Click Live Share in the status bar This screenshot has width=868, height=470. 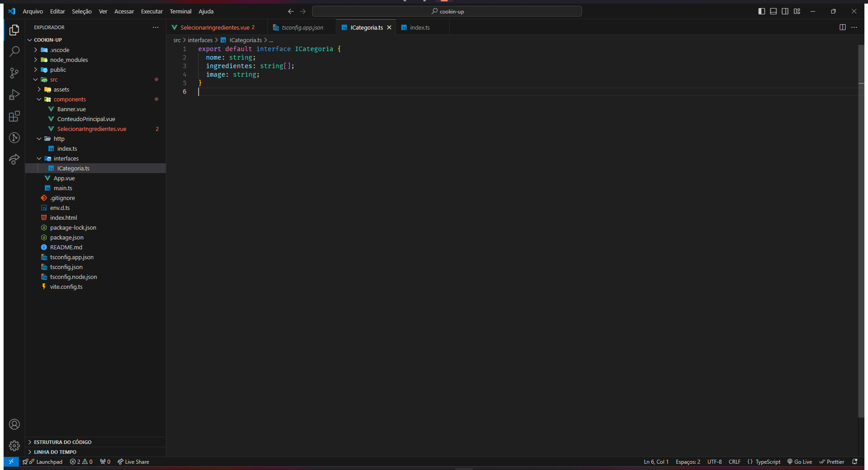133,461
